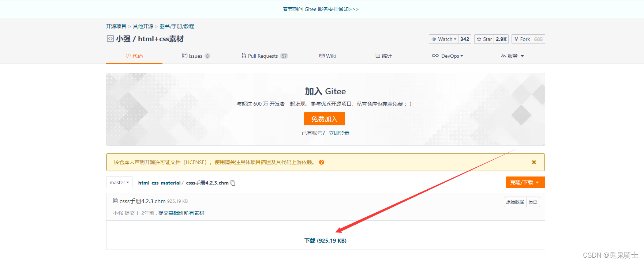Click the file document icon beside csss手册4.2.3.chm
The width and height of the screenshot is (644, 262).
coord(115,201)
